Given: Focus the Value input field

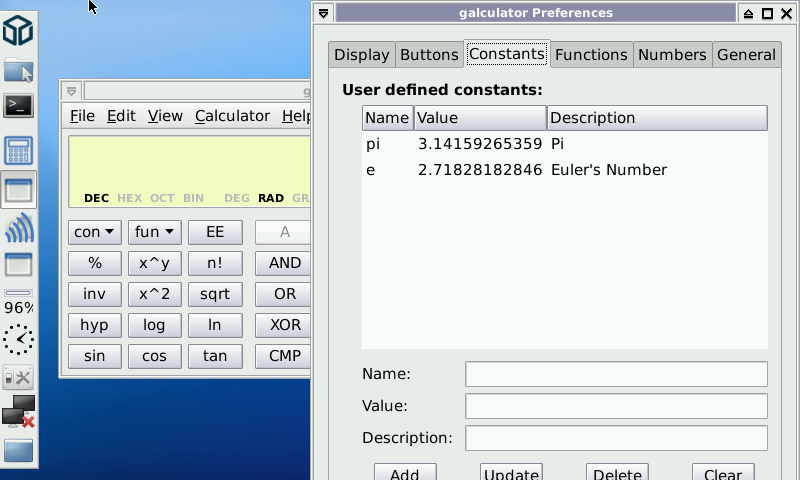Looking at the screenshot, I should point(616,406).
